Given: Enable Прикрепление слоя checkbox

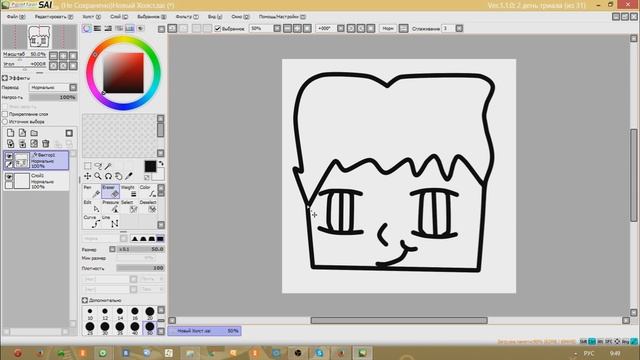Looking at the screenshot, I should pyautogui.click(x=5, y=114).
